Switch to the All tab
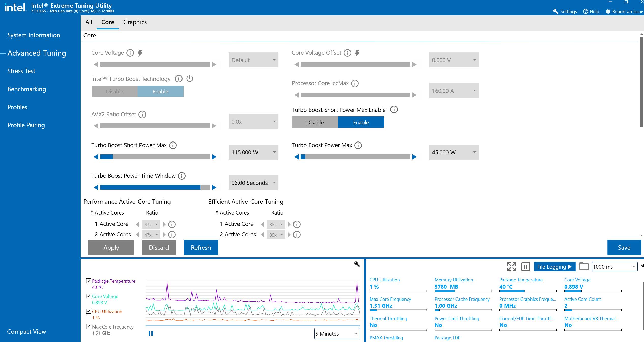Viewport: 644px width, 342px height. (89, 22)
